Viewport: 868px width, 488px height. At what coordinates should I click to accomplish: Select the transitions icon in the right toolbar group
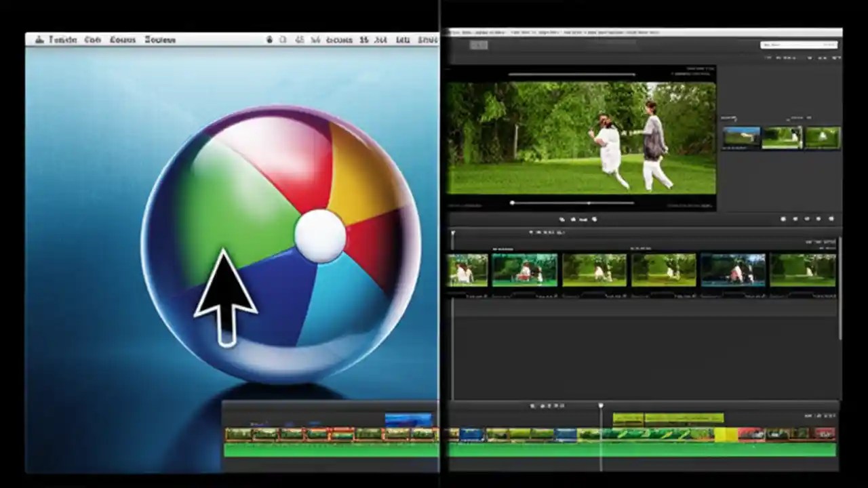783,218
